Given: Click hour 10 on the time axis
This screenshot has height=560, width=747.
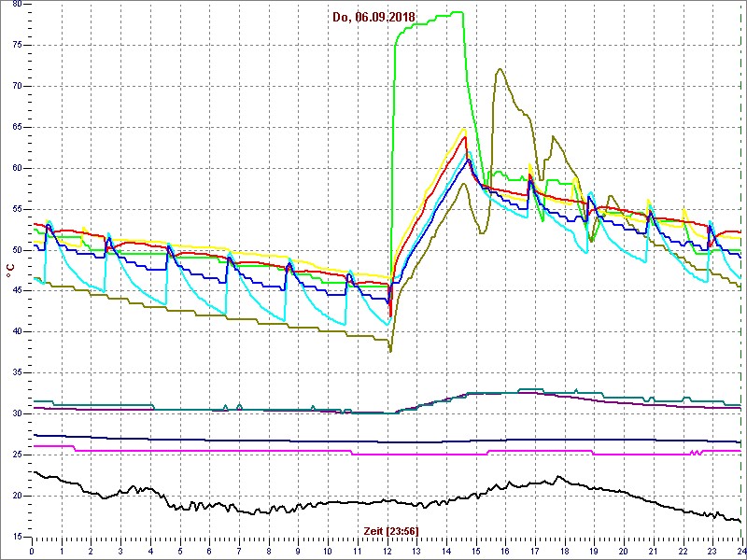Looking at the screenshot, I should [x=328, y=551].
